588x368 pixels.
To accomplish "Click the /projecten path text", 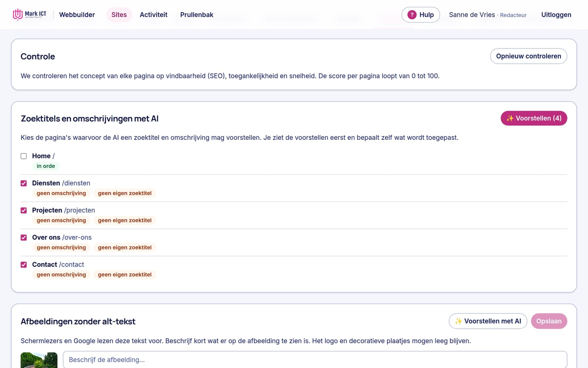I will click(x=79, y=210).
